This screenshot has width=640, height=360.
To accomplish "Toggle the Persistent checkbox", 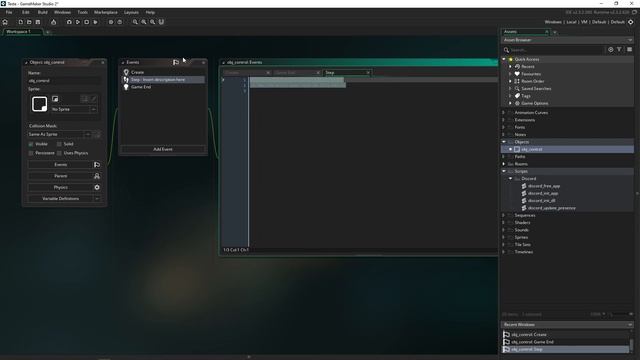I will [x=31, y=153].
